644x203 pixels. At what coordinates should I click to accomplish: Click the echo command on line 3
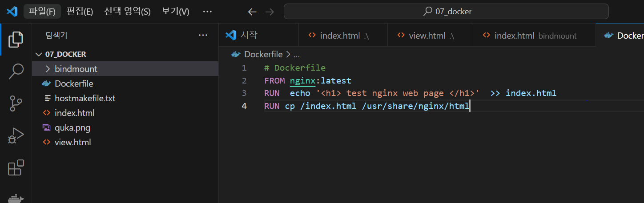click(300, 93)
